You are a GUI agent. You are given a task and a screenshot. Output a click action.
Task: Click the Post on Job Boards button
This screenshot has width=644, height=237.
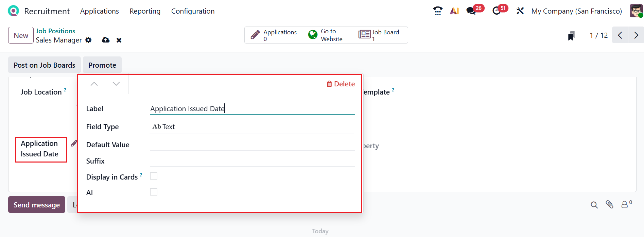(45, 65)
